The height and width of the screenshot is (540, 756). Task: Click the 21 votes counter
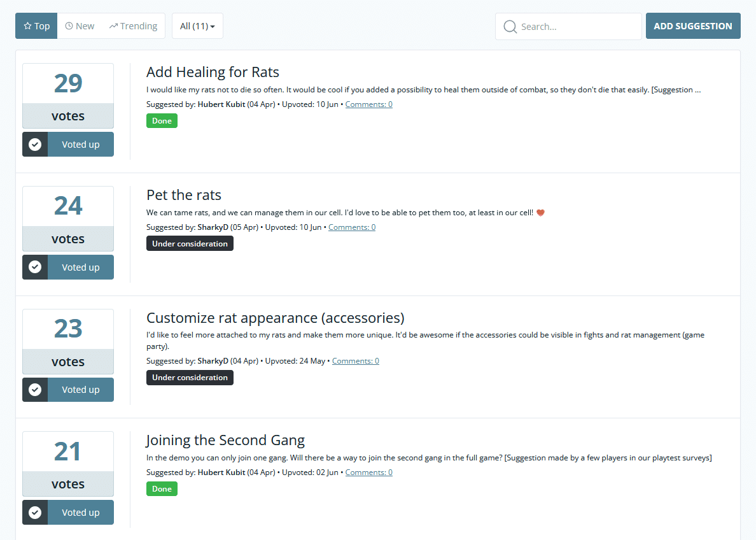coord(68,464)
